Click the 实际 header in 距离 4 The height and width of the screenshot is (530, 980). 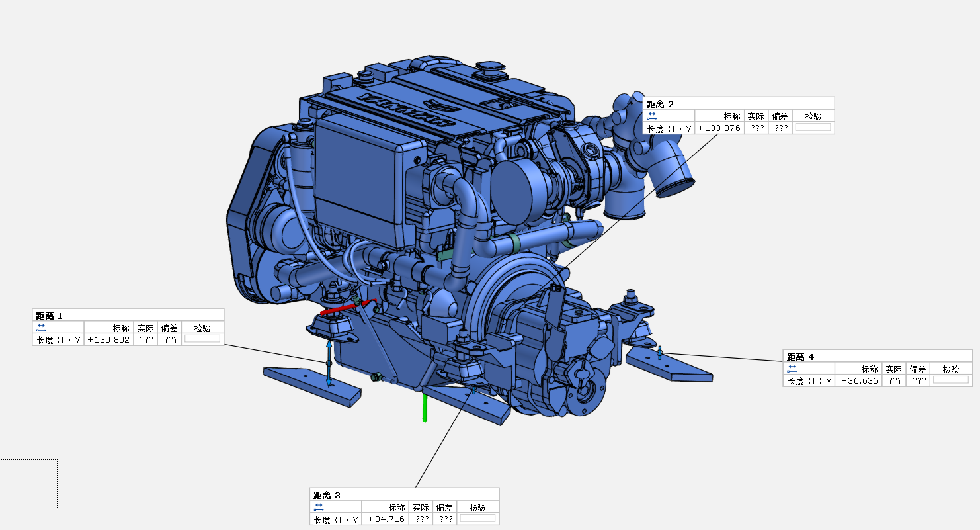click(894, 369)
